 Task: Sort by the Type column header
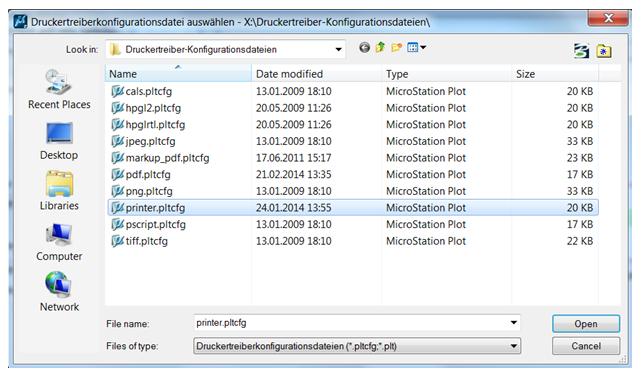click(x=446, y=74)
